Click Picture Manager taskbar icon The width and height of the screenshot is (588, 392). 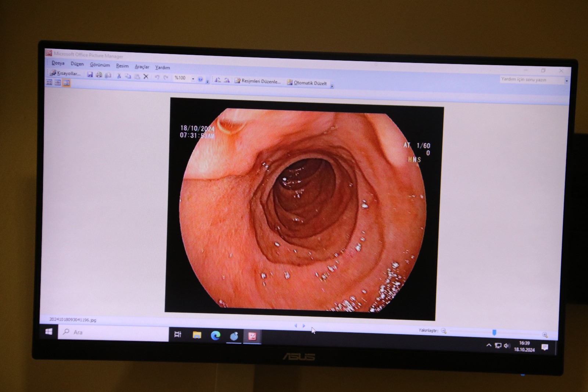tap(252, 336)
